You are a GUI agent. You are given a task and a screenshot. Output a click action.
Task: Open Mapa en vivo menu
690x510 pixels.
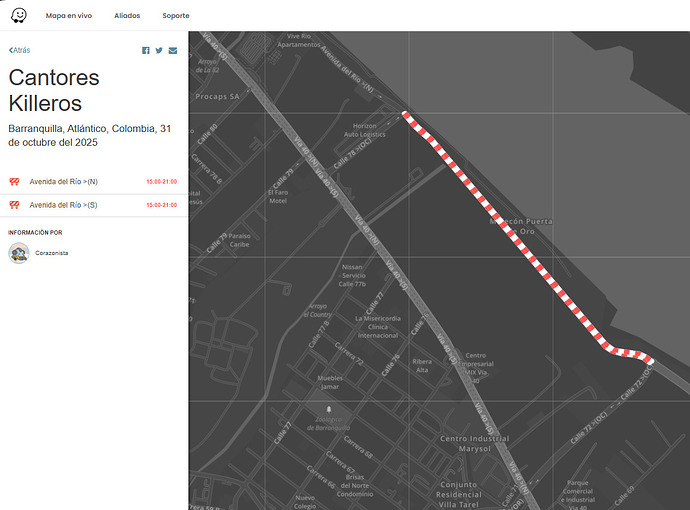tap(69, 16)
